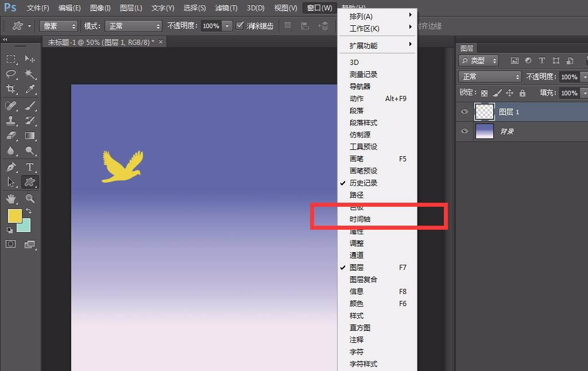Choose 动作 Alt+F9 menu entry
Screen dimensions: 588x371
click(x=377, y=98)
